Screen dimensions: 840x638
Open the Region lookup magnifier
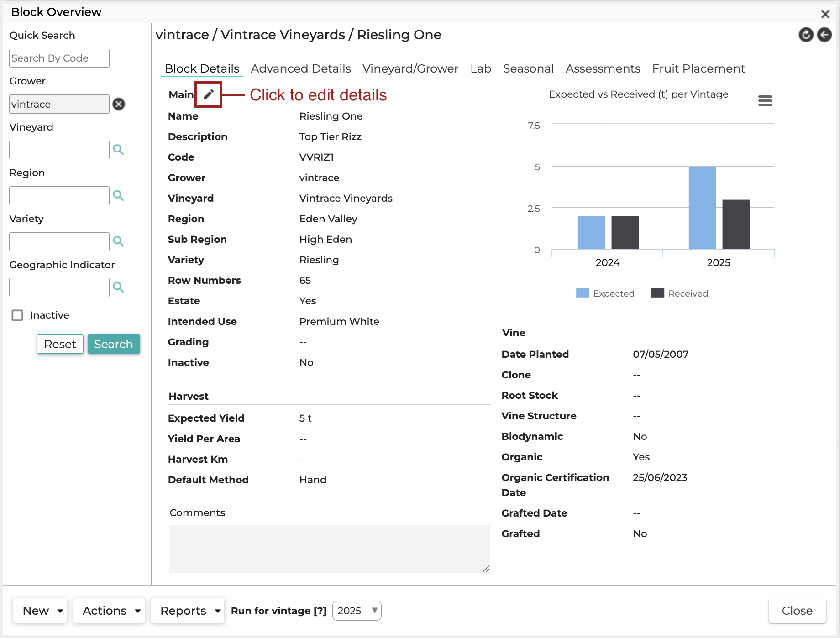[118, 195]
